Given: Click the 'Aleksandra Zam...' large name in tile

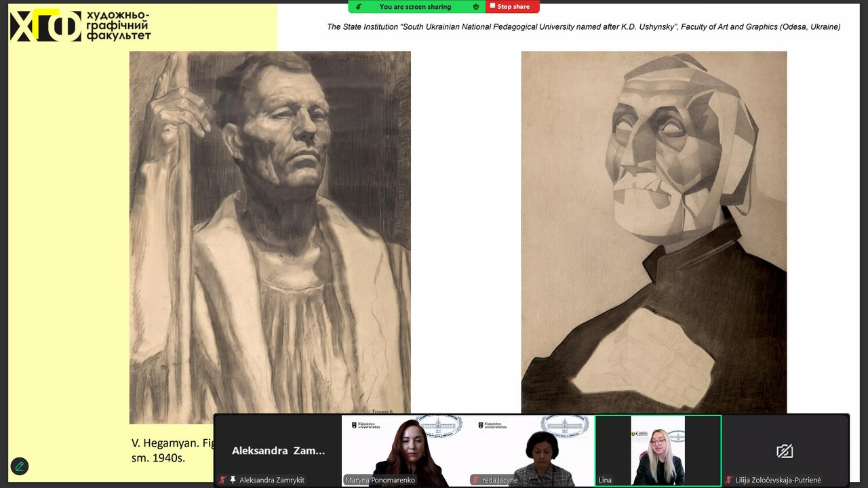Looking at the screenshot, I should pyautogui.click(x=278, y=451).
